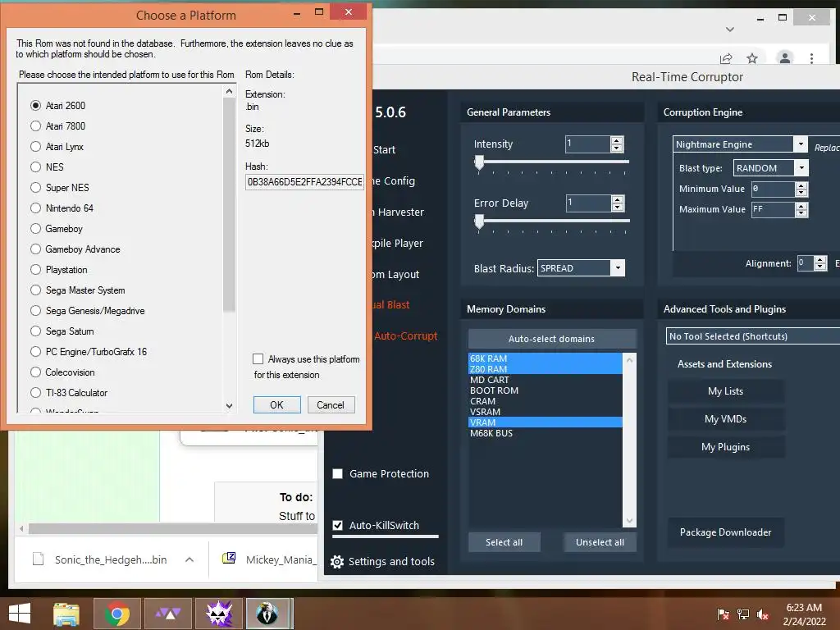Open Settings and tools gear icon
Screen dimensions: 840x630
(x=337, y=561)
